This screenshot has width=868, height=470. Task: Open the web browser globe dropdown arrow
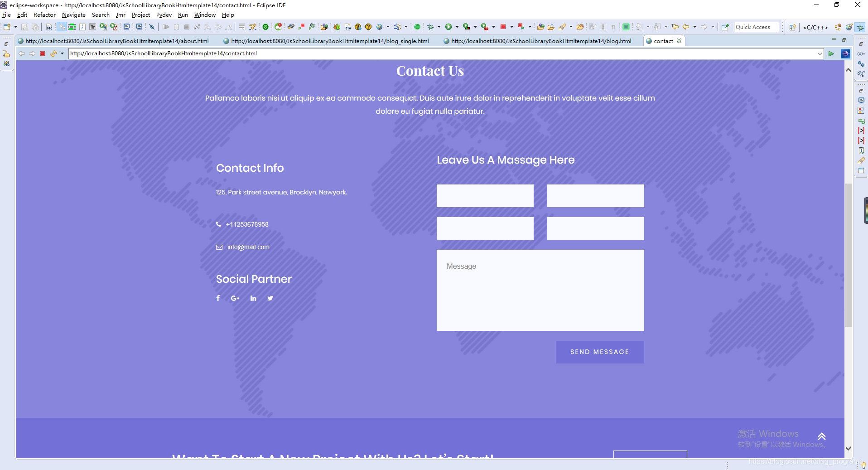tap(388, 27)
